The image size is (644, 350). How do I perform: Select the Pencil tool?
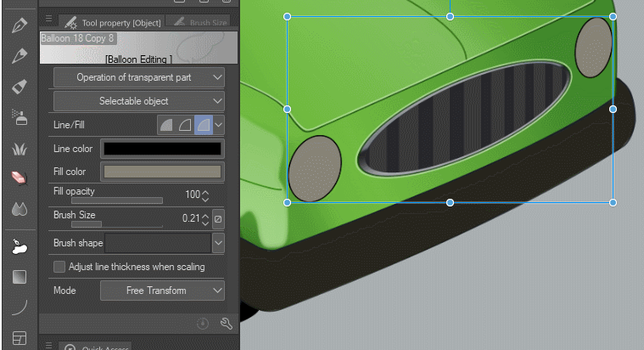tap(19, 56)
